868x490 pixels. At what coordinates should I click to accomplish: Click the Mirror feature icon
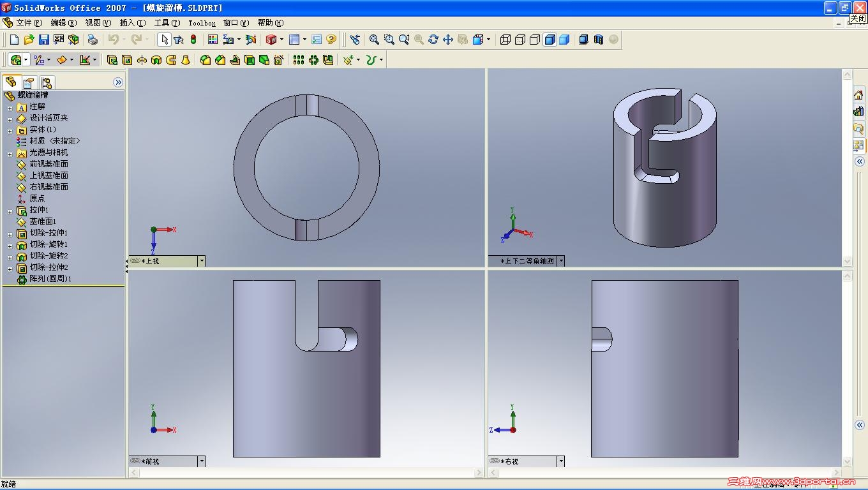[x=328, y=60]
